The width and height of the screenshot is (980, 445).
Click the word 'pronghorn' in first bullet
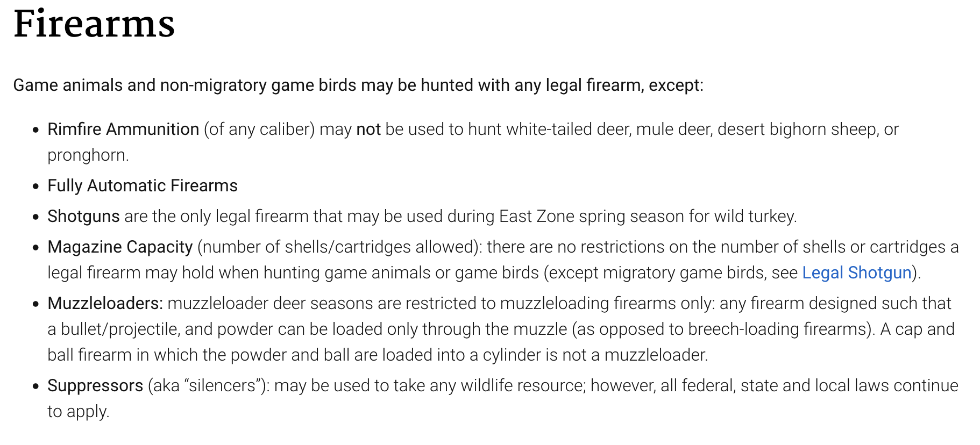86,156
